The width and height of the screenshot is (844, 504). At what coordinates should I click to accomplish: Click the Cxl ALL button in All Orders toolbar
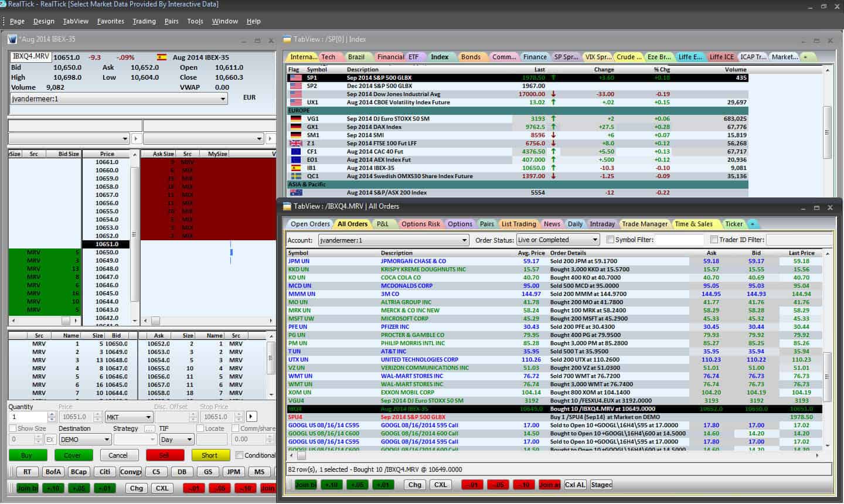(x=575, y=485)
